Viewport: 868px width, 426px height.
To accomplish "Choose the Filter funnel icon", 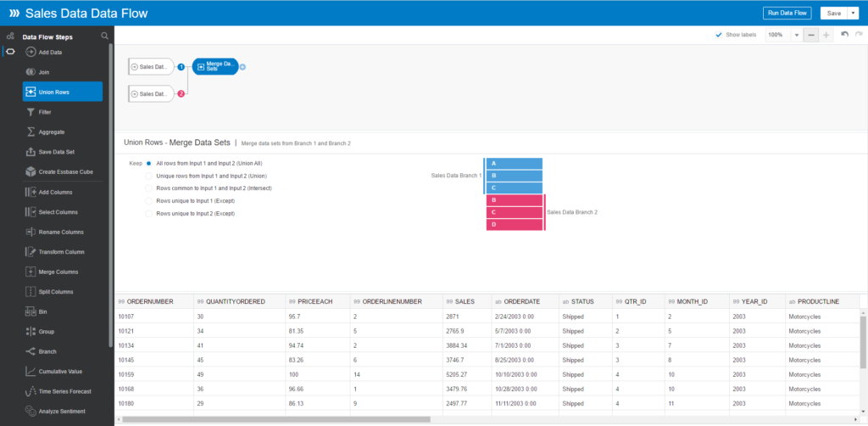I will 31,112.
